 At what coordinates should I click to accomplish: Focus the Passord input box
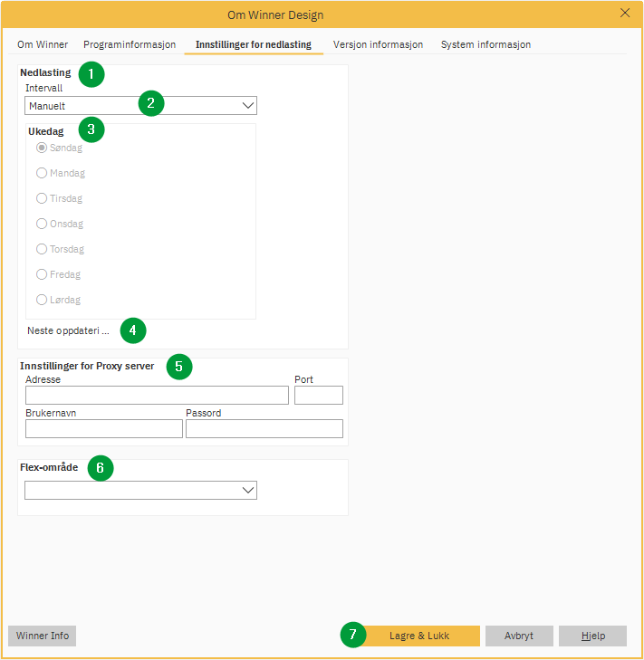[x=264, y=428]
